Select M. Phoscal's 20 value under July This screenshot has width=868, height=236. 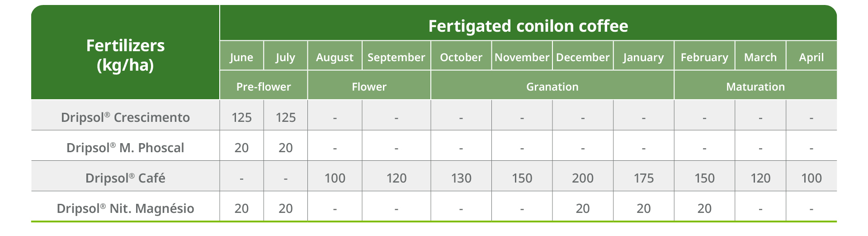point(285,148)
